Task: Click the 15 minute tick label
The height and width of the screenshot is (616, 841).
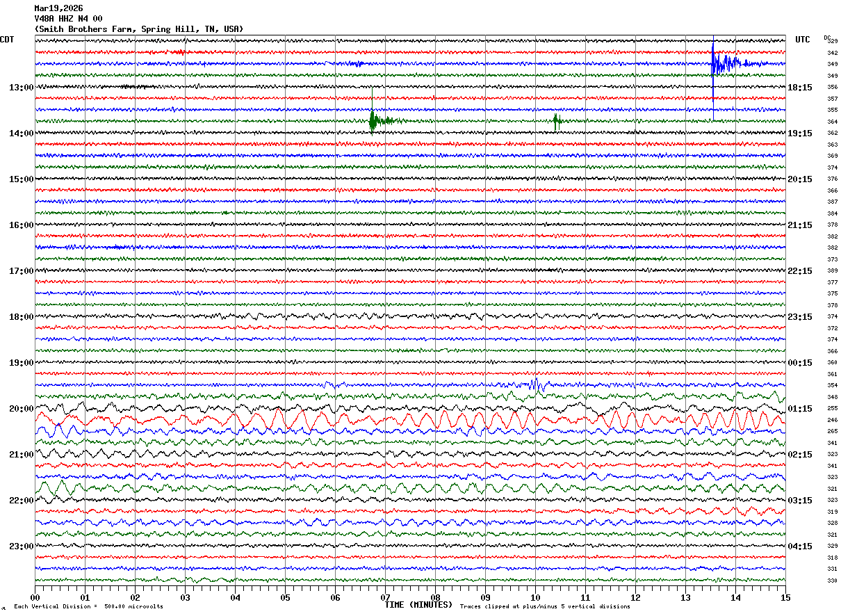Action: point(785,597)
